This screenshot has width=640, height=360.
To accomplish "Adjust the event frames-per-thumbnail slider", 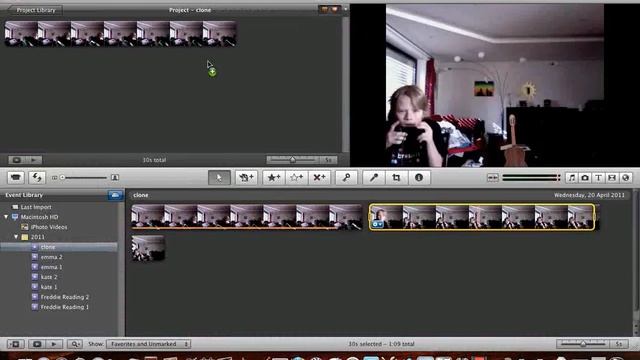I will (x=583, y=344).
